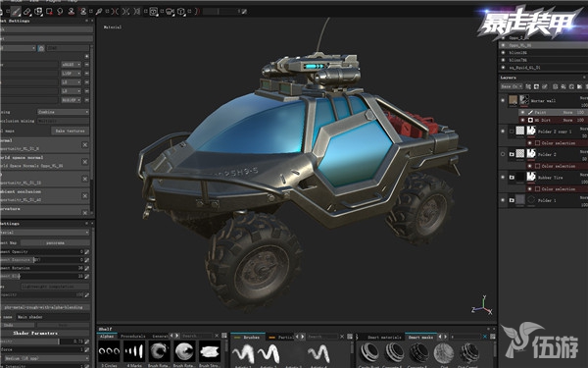Toggle visibility of Mortar wall layer
This screenshot has height=368, width=588.
pyautogui.click(x=503, y=100)
